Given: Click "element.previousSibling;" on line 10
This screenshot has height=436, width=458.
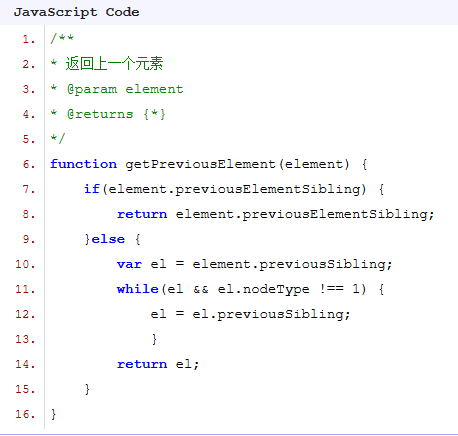Looking at the screenshot, I should coord(292,264).
